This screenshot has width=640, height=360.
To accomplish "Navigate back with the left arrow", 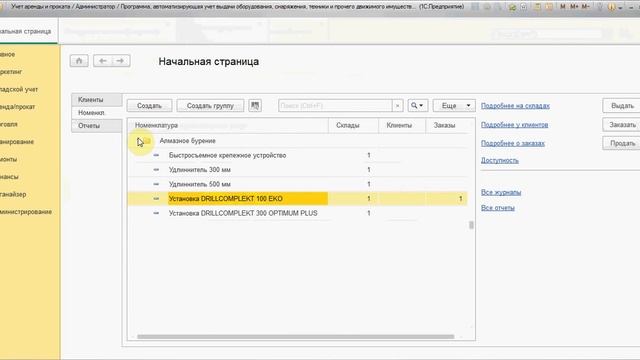I will pyautogui.click(x=102, y=61).
